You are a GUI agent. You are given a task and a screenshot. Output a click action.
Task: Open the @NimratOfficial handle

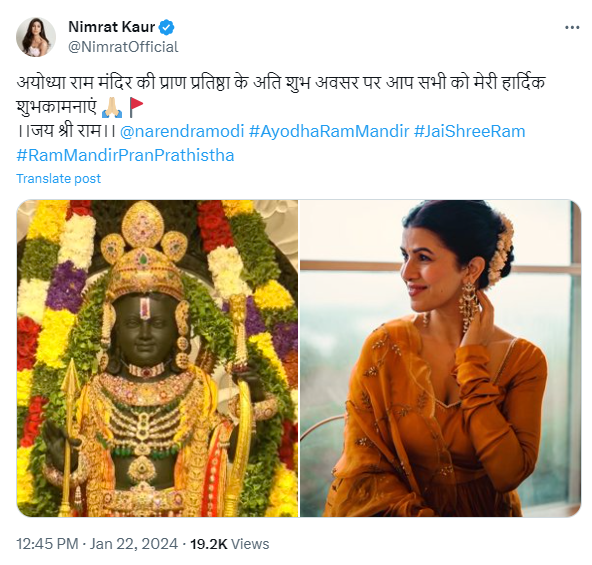[123, 47]
